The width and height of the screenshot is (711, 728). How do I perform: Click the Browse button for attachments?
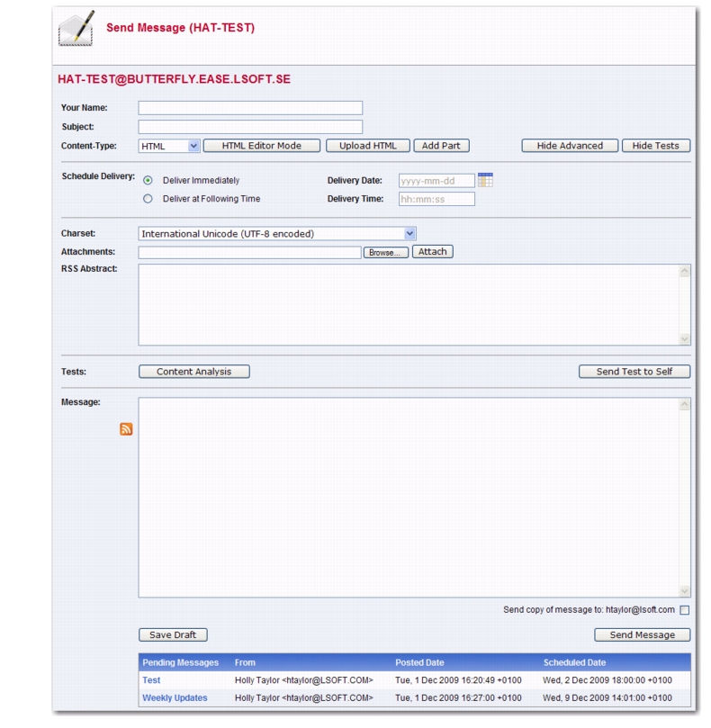click(x=383, y=253)
